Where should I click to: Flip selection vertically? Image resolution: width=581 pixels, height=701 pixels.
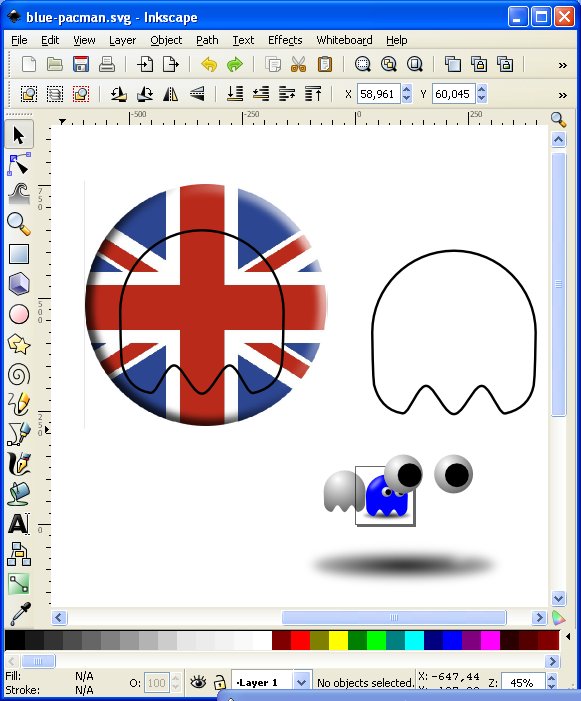coord(197,94)
